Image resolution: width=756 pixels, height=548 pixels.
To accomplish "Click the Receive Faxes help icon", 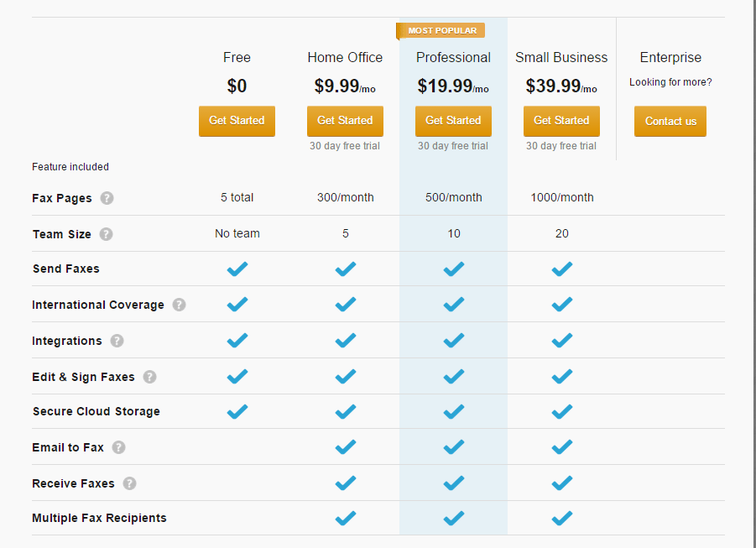I will point(129,483).
